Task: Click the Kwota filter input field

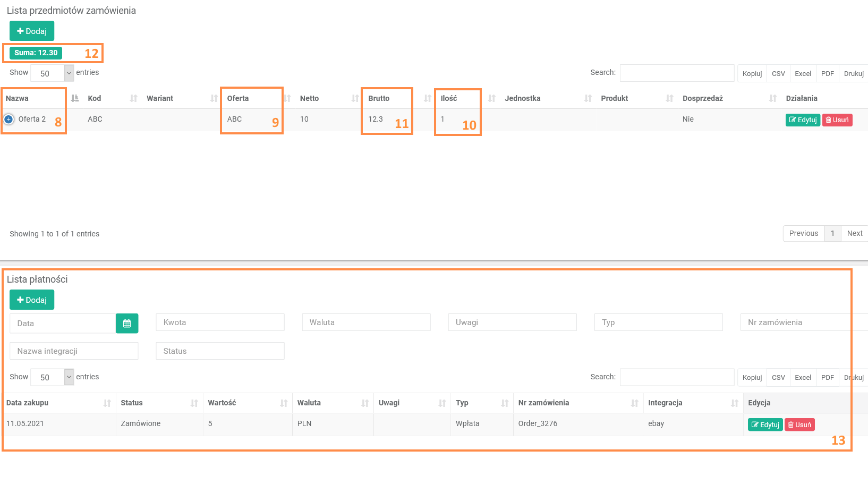Action: point(220,322)
